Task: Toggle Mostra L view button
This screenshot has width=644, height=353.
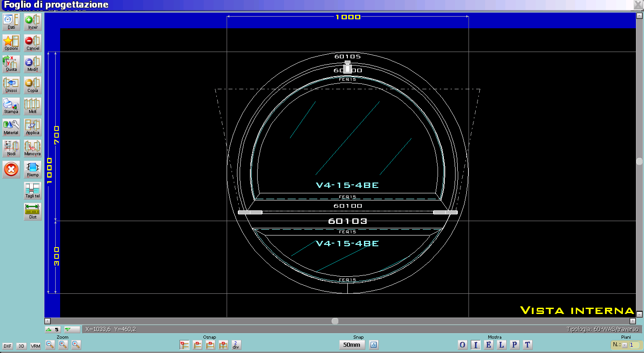Action: [501, 345]
